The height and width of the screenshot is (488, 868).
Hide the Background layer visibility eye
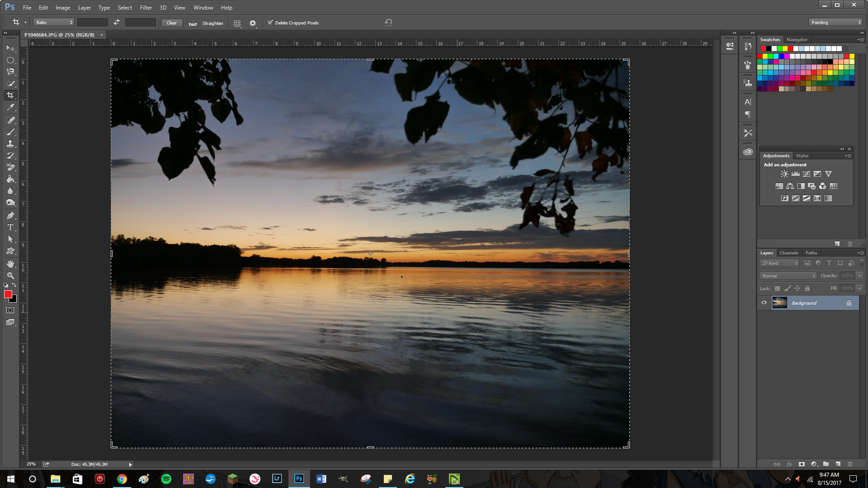pos(764,303)
